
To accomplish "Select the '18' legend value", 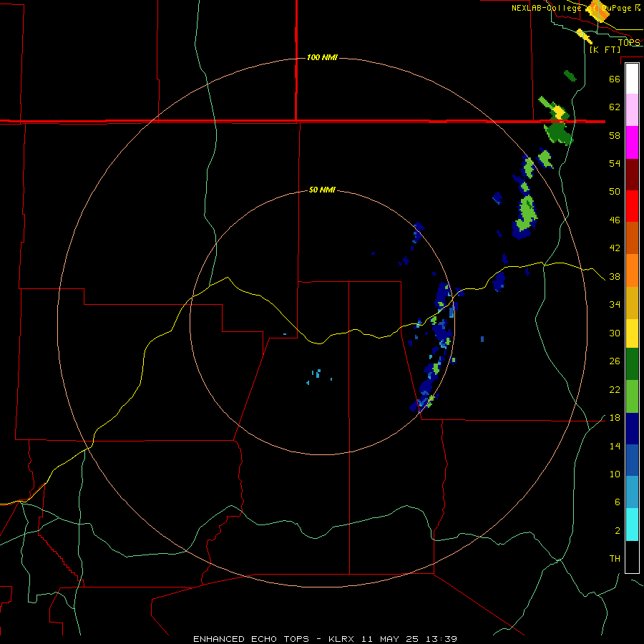I will (615, 418).
